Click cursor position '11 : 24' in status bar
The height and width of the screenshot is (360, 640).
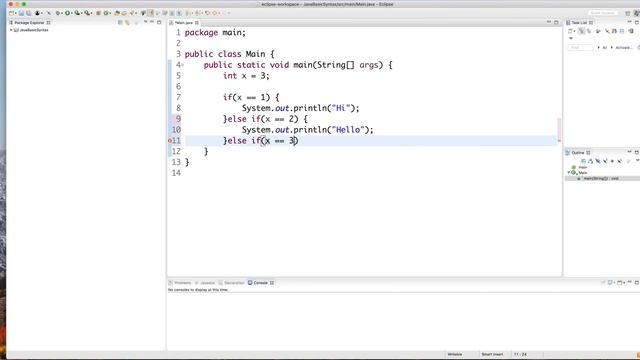click(x=520, y=354)
